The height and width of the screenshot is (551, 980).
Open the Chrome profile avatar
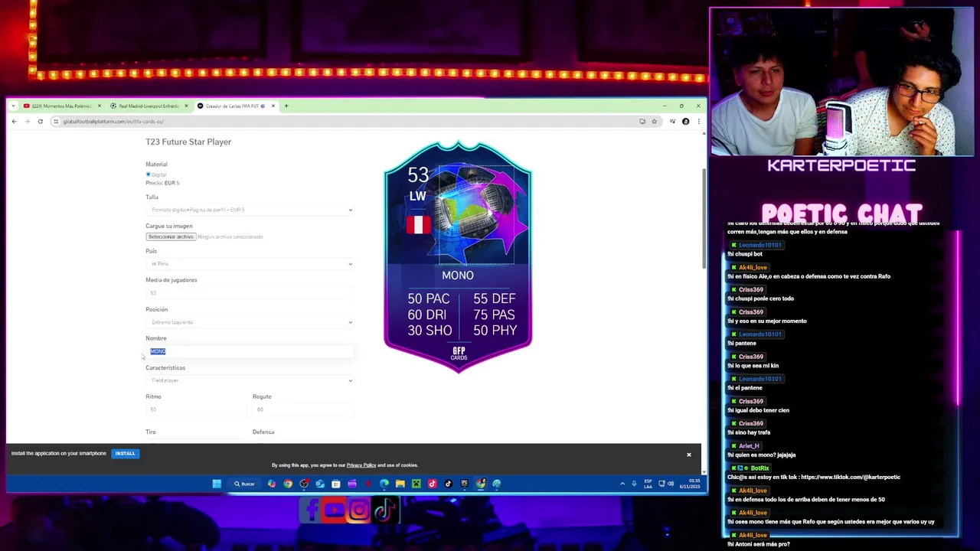685,122
